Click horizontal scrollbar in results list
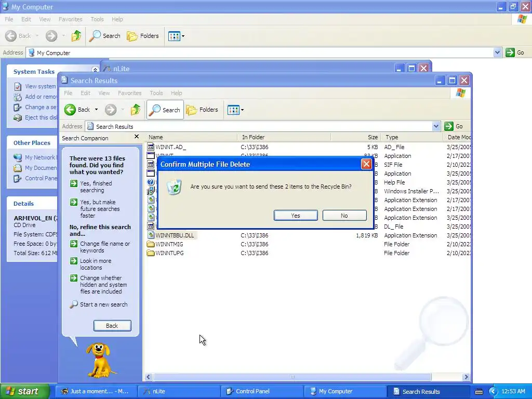 click(x=292, y=377)
